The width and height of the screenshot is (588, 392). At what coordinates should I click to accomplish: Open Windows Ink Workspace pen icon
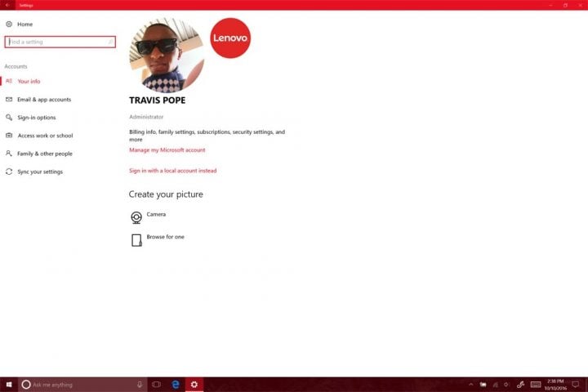tap(520, 385)
